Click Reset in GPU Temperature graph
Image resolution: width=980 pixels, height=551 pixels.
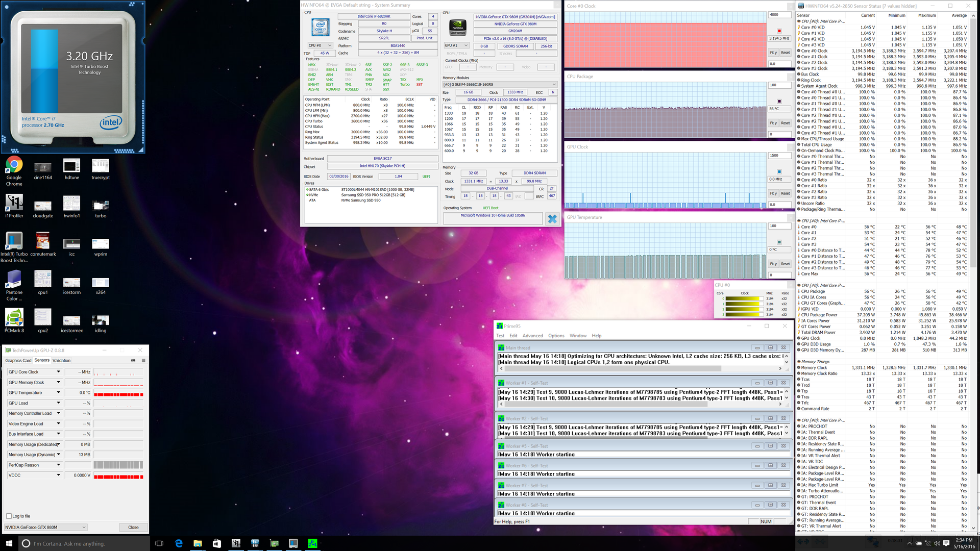click(x=786, y=264)
